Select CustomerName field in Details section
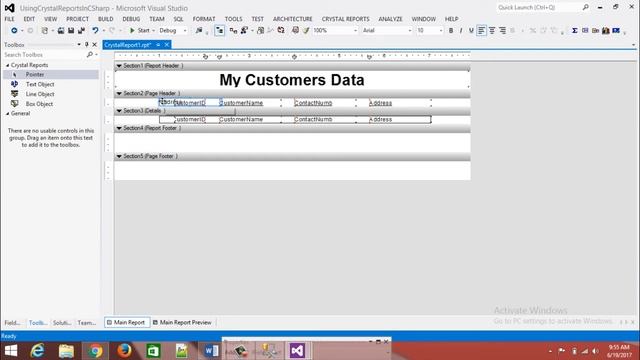640x360 pixels. click(x=241, y=120)
